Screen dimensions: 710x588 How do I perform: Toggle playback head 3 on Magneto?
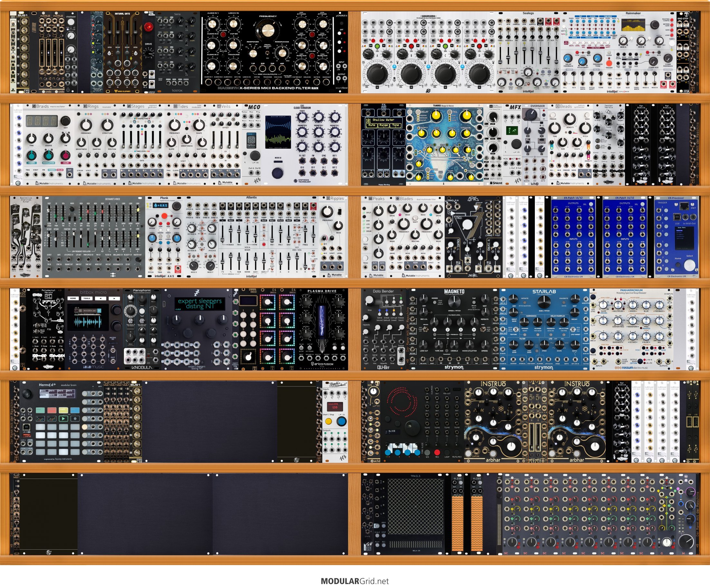461,330
